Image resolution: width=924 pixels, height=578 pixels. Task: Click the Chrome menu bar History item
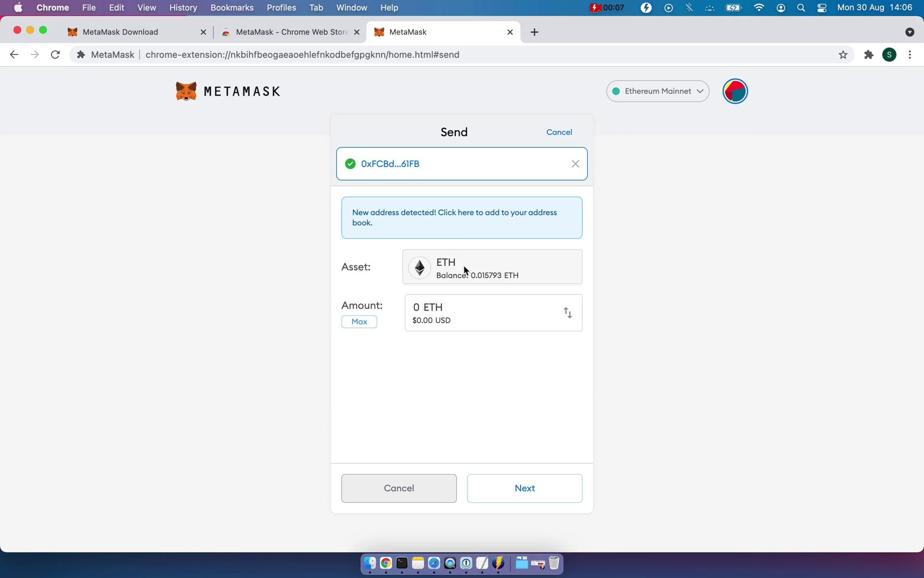pyautogui.click(x=182, y=7)
